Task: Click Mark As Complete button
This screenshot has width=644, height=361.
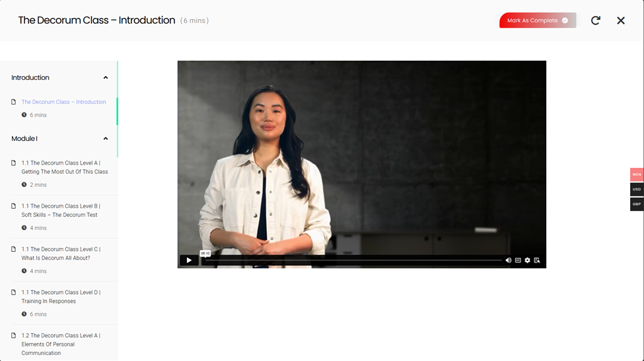Action: 538,20
